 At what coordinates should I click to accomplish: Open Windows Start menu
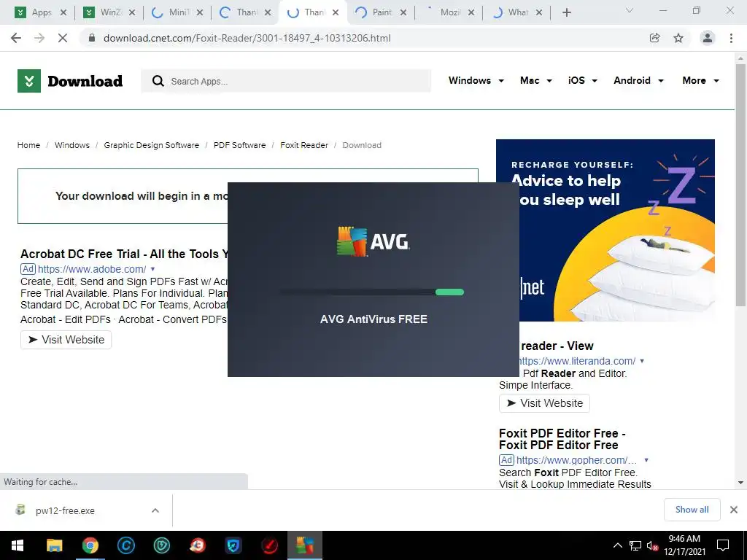[x=18, y=545]
